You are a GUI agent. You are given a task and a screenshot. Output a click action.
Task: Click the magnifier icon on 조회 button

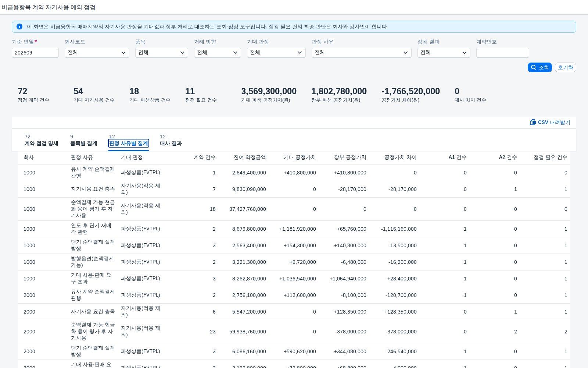pos(534,67)
